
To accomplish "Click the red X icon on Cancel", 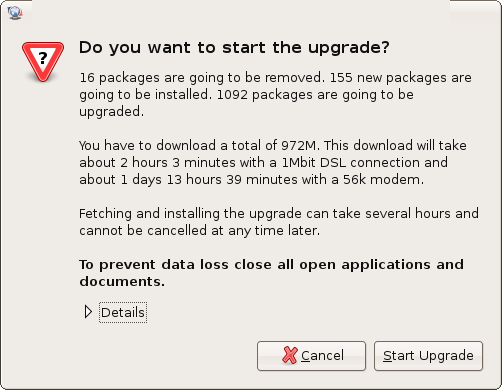I will (x=289, y=355).
